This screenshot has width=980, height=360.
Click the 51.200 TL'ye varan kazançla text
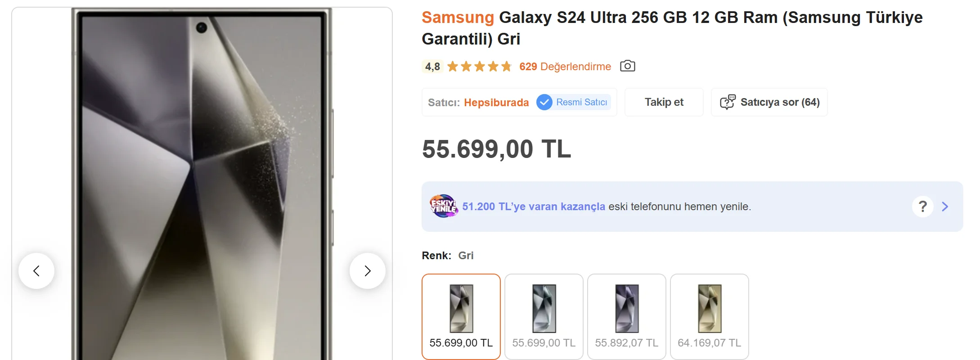pyautogui.click(x=534, y=207)
